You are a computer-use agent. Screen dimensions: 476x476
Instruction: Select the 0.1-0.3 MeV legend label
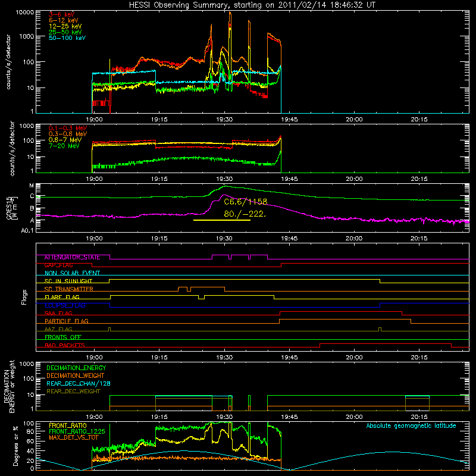tap(68, 128)
